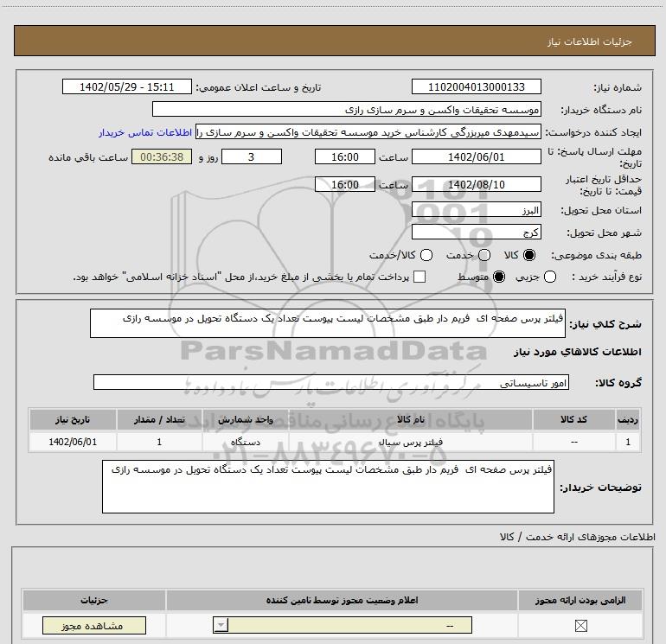Click the announcement date field 1402/05/29 - 15:11
The width and height of the screenshot is (666, 644).
point(127,87)
